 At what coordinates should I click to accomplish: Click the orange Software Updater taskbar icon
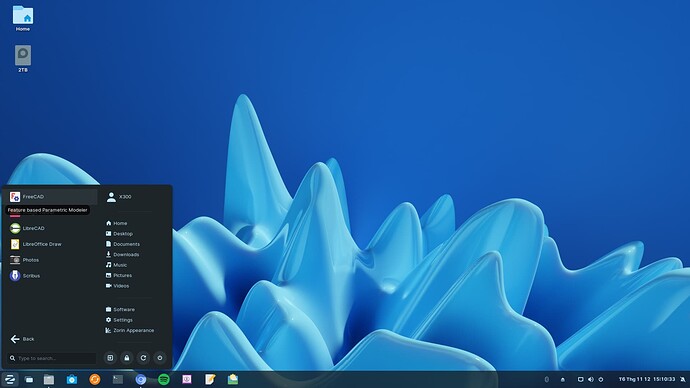[95, 379]
